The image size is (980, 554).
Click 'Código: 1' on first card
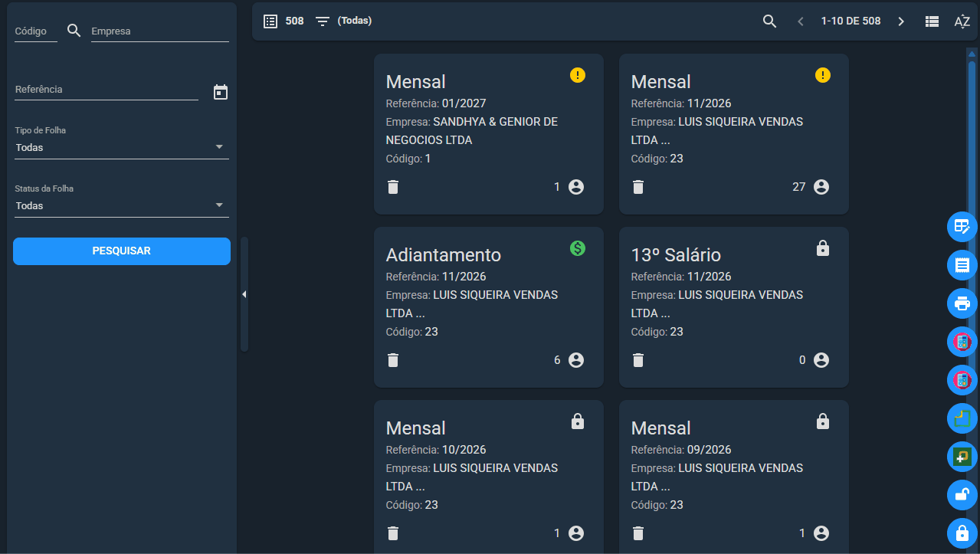408,159
